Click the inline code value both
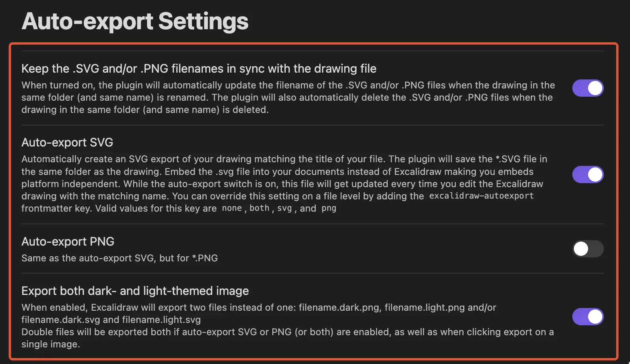Image resolution: width=630 pixels, height=364 pixels. tap(259, 208)
